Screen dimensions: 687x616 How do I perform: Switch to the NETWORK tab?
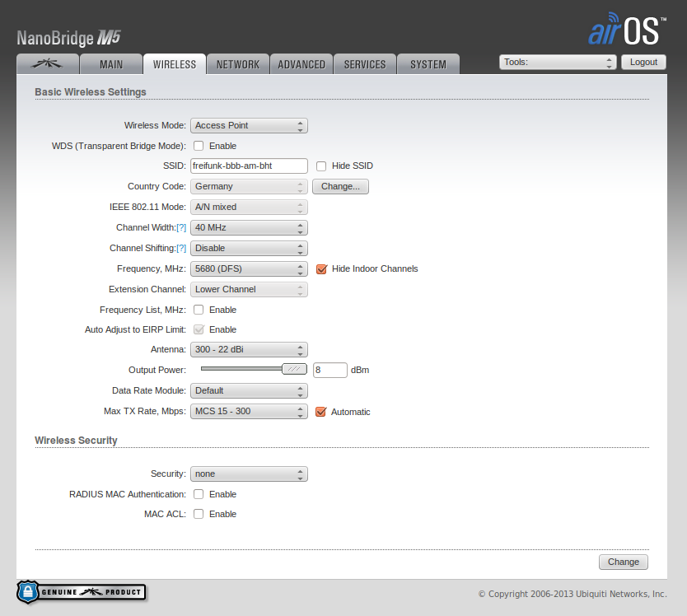(237, 64)
